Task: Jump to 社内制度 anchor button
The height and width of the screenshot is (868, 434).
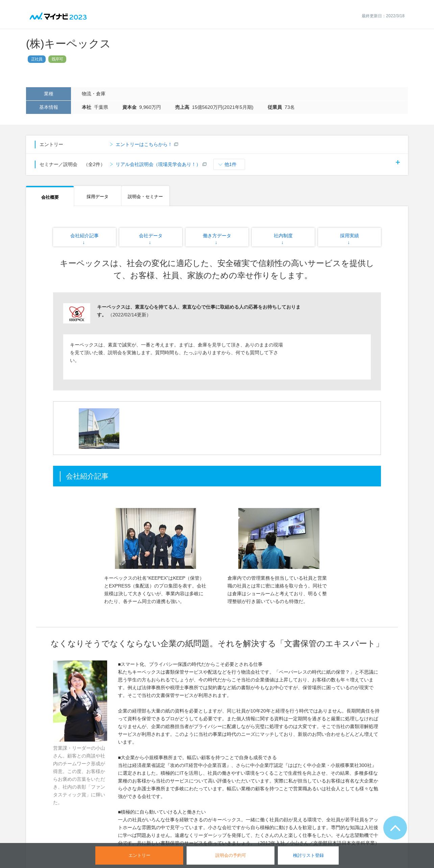Action: click(x=283, y=237)
